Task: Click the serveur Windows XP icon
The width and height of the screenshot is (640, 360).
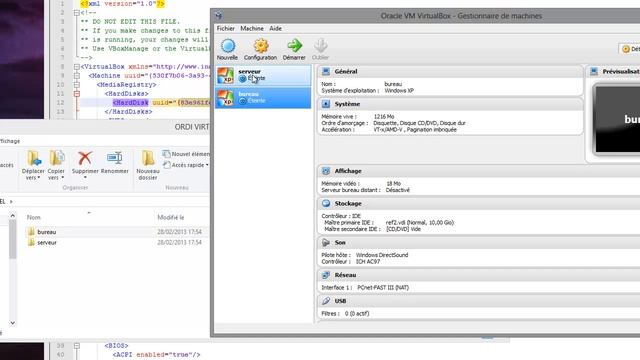Action: pos(225,76)
